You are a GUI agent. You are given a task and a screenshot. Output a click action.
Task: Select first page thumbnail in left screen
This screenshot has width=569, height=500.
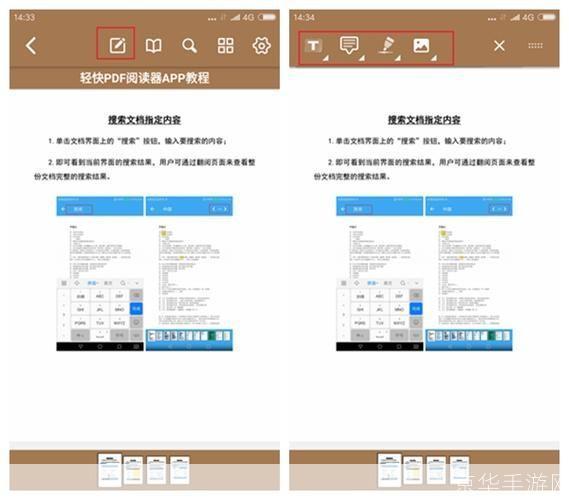coord(110,471)
